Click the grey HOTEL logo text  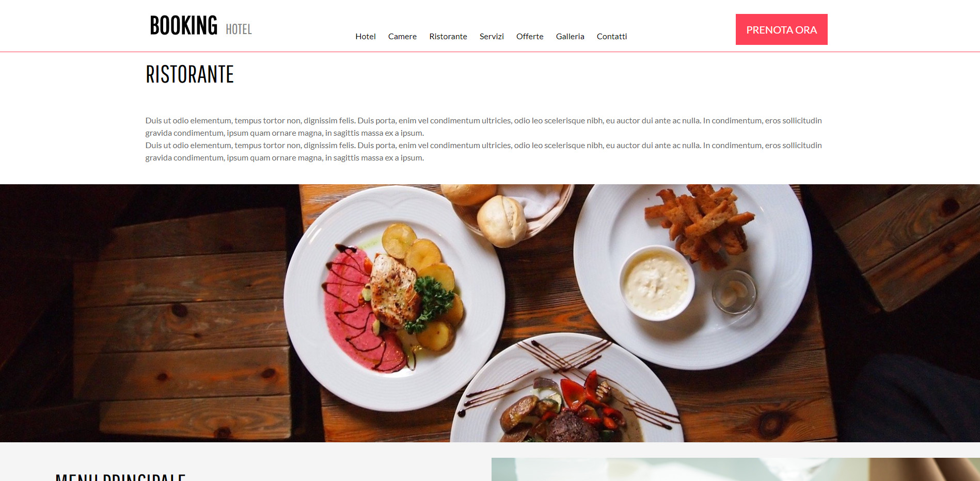pos(239,29)
